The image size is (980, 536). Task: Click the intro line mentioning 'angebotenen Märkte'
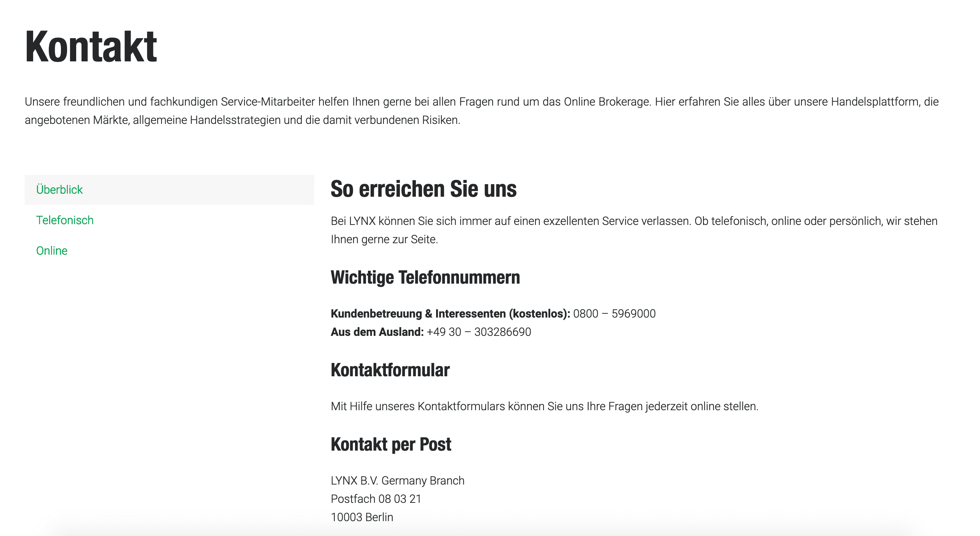[242, 120]
